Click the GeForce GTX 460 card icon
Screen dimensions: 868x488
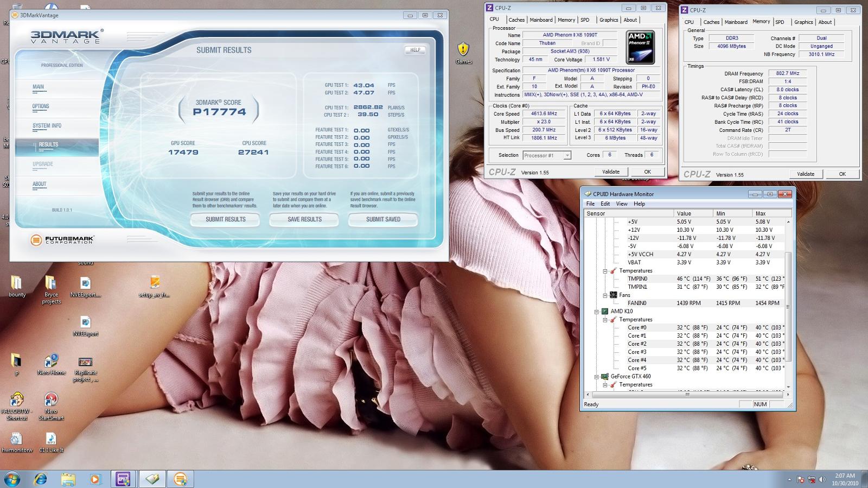tap(604, 376)
